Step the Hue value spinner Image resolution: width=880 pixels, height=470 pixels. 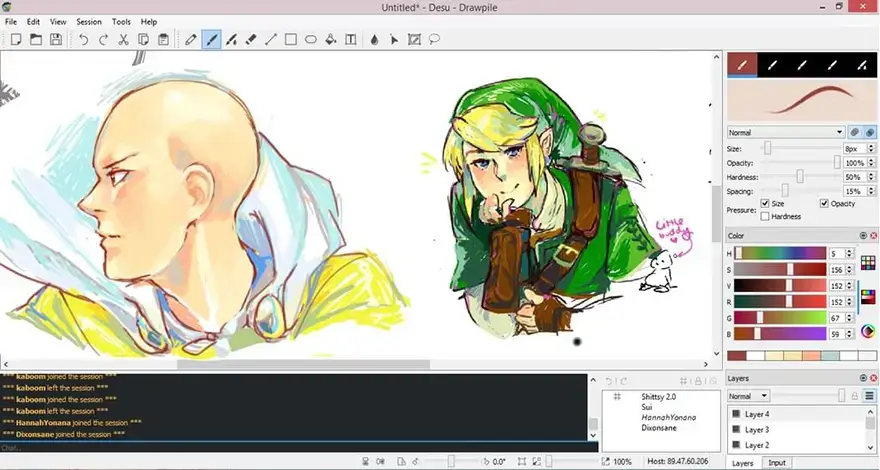click(x=849, y=254)
